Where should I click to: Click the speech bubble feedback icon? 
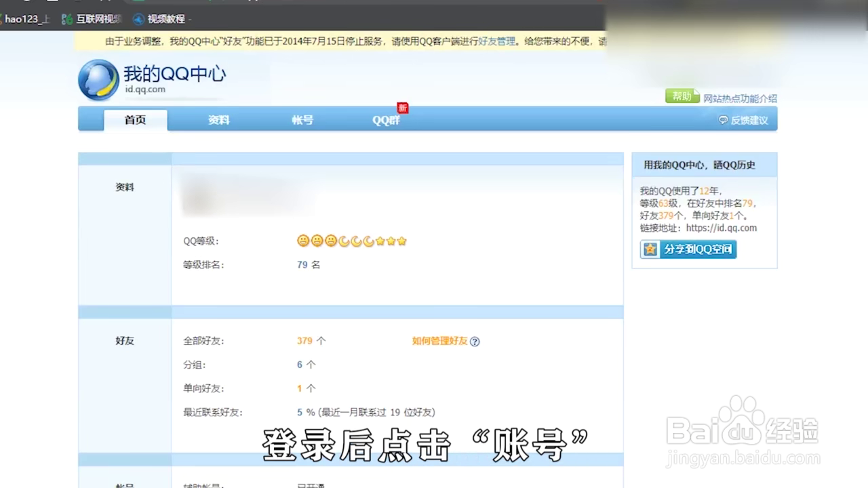click(x=724, y=120)
